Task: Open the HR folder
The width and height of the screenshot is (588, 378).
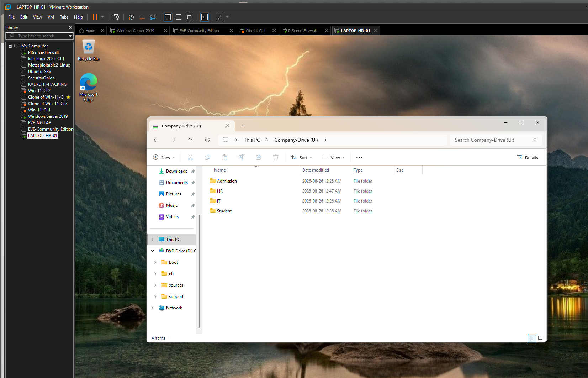Action: click(x=220, y=191)
